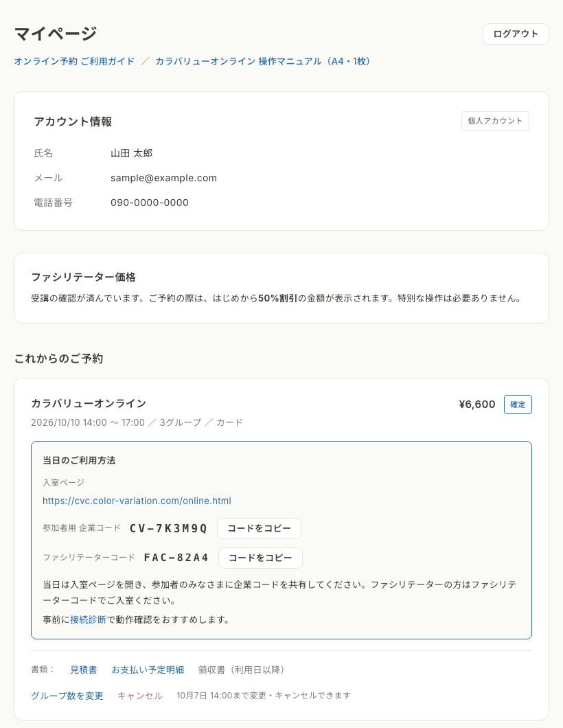Click the ログアウト button

point(516,34)
